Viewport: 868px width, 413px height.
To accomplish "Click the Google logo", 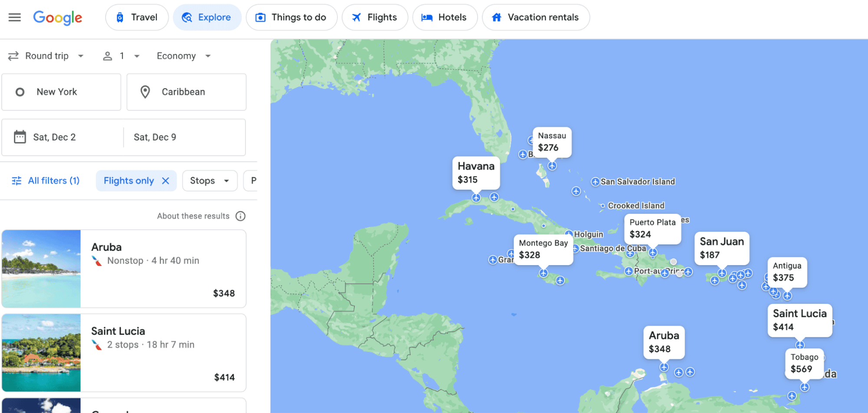I will pyautogui.click(x=57, y=18).
